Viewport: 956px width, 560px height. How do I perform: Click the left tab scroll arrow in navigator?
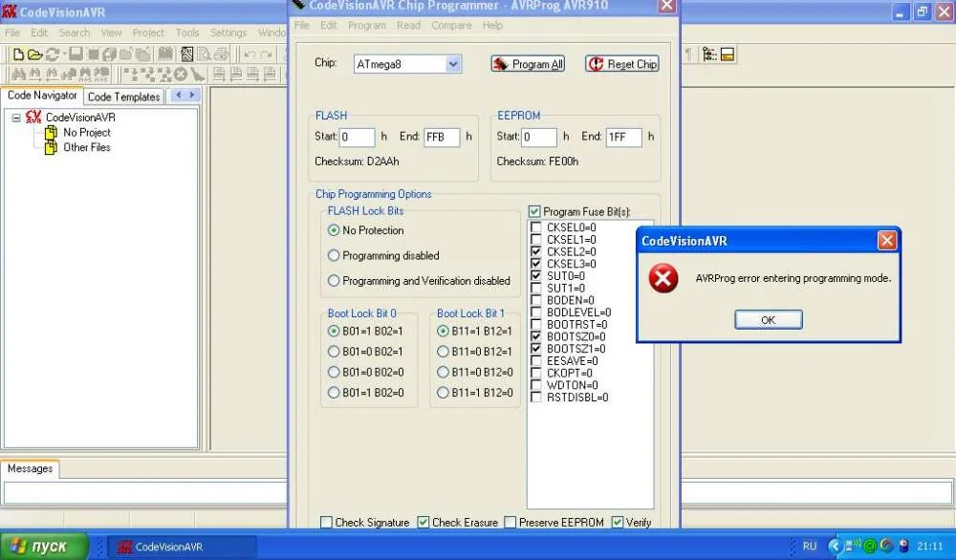[x=178, y=95]
